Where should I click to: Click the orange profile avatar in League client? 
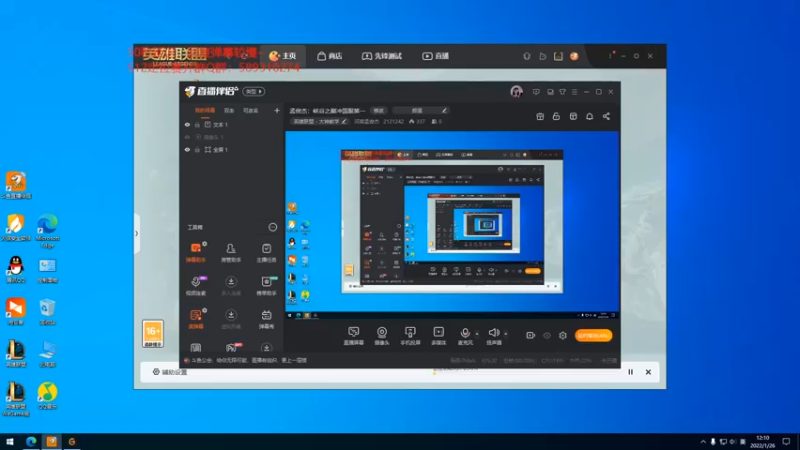(574, 56)
